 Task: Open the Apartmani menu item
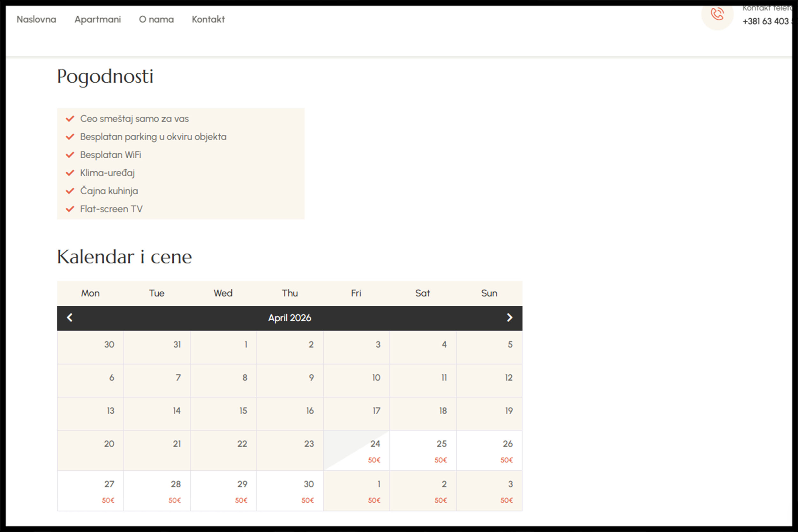point(98,19)
